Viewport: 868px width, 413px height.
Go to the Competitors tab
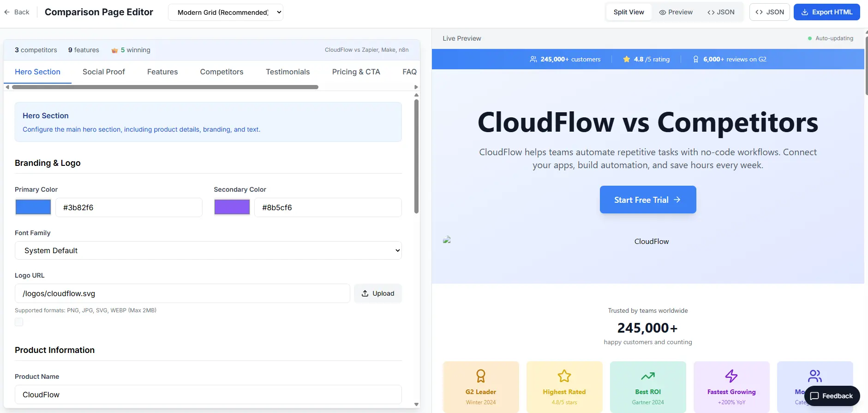[221, 72]
